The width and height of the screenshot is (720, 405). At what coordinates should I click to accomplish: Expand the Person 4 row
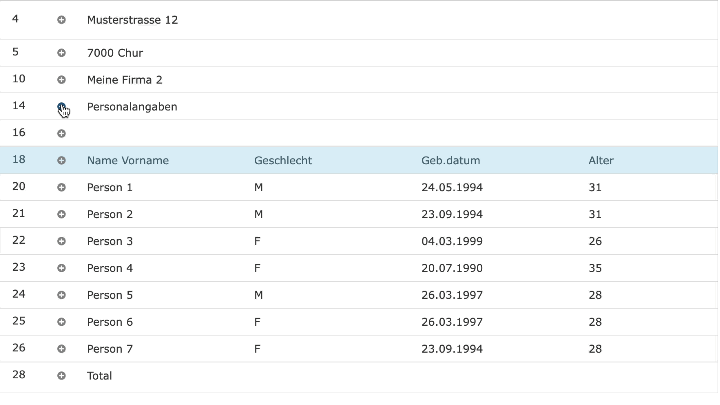pyautogui.click(x=62, y=268)
